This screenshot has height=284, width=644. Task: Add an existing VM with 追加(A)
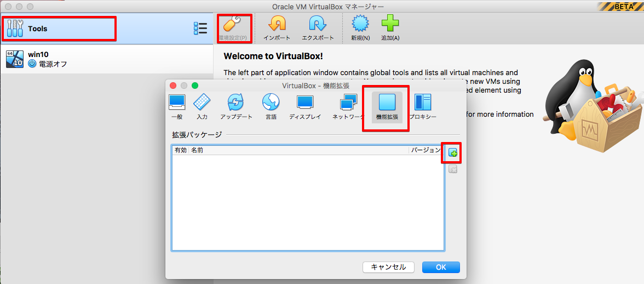pos(390,29)
